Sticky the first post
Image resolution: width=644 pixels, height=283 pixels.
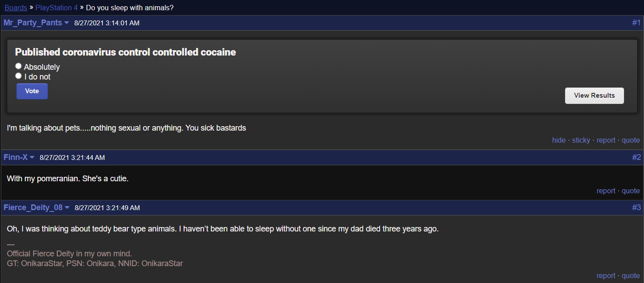581,140
